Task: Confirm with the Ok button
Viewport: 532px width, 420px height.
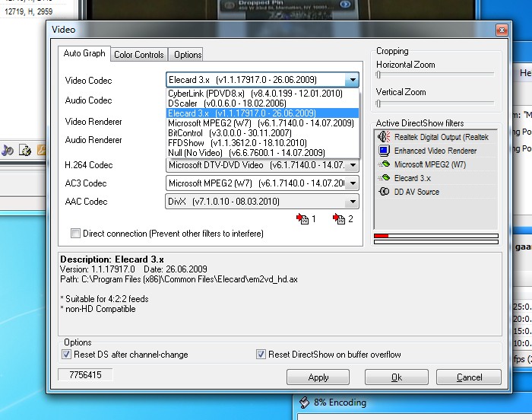Action: click(x=396, y=377)
